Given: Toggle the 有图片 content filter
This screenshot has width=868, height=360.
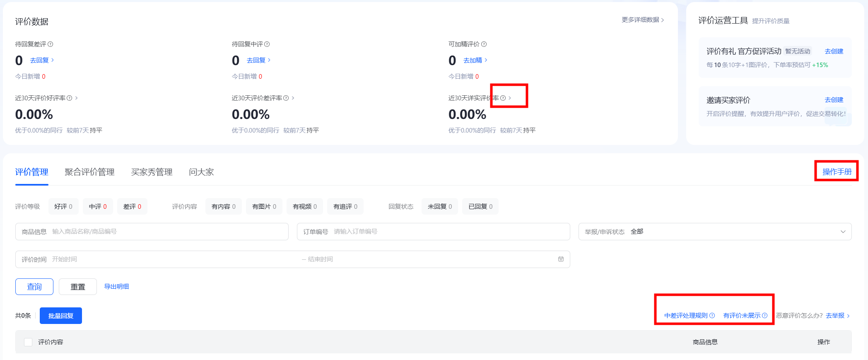Looking at the screenshot, I should [x=264, y=206].
